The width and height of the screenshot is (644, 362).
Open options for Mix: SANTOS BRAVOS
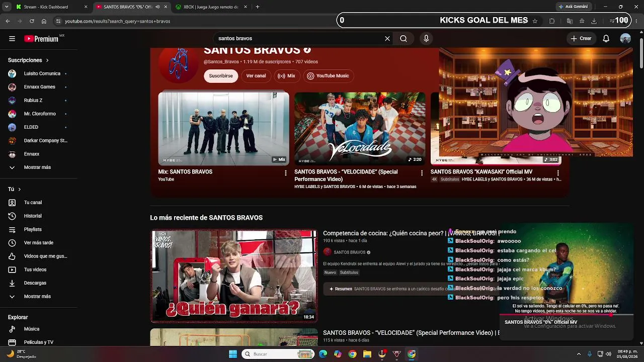pyautogui.click(x=286, y=173)
